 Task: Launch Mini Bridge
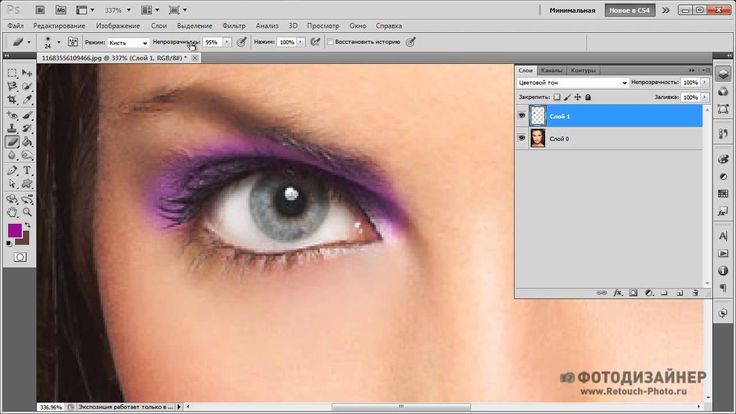(61, 10)
